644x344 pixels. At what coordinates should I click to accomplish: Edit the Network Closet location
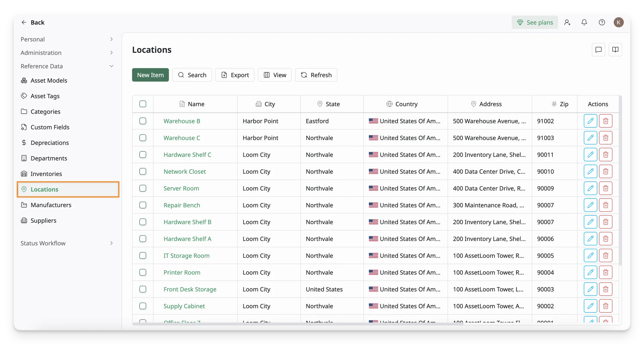590,171
